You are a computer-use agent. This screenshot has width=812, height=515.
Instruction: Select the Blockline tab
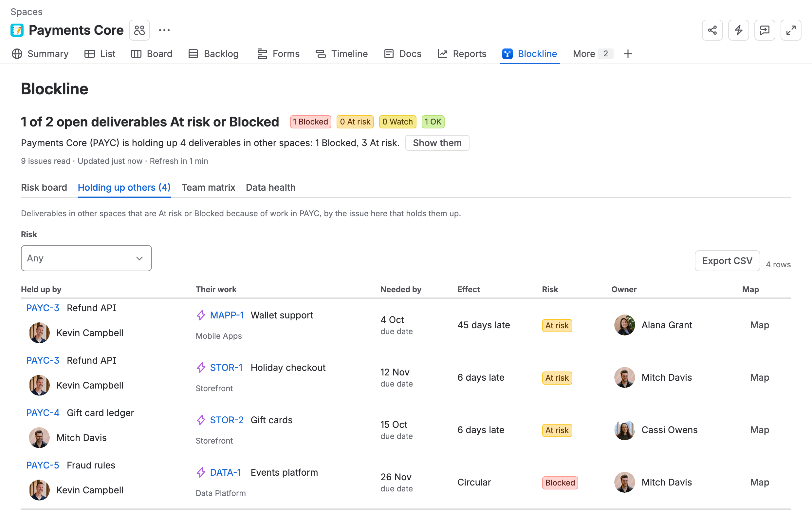pyautogui.click(x=529, y=54)
